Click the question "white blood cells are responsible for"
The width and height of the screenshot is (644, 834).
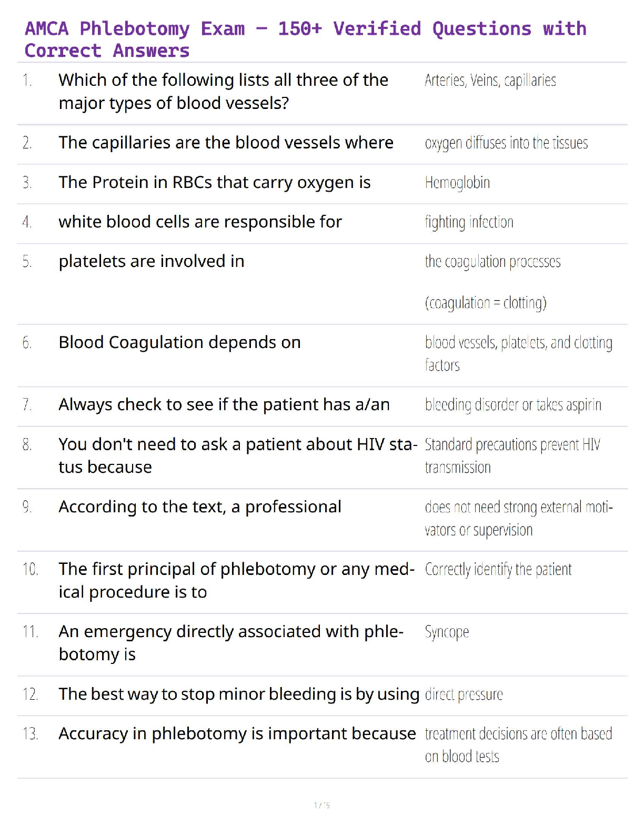200,222
